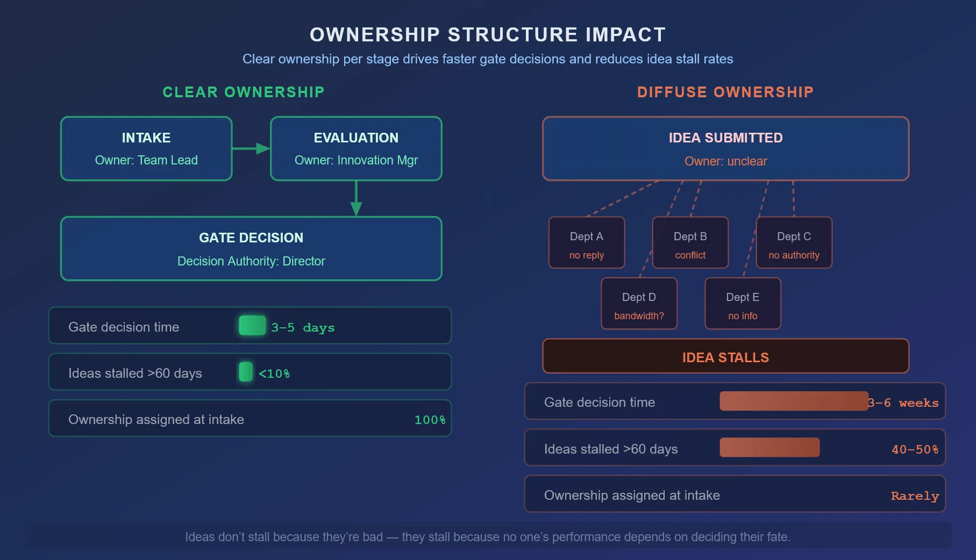Click the footer quote about ideas stalling
The image size is (976, 560).
tap(488, 537)
